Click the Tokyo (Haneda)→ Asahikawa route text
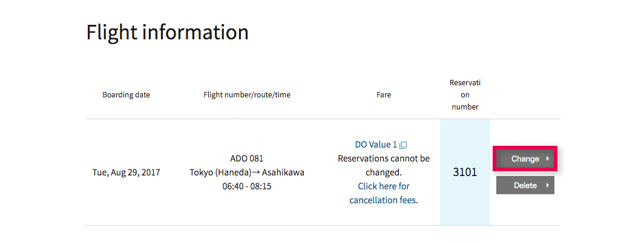This screenshot has width=644, height=242. pos(247,172)
